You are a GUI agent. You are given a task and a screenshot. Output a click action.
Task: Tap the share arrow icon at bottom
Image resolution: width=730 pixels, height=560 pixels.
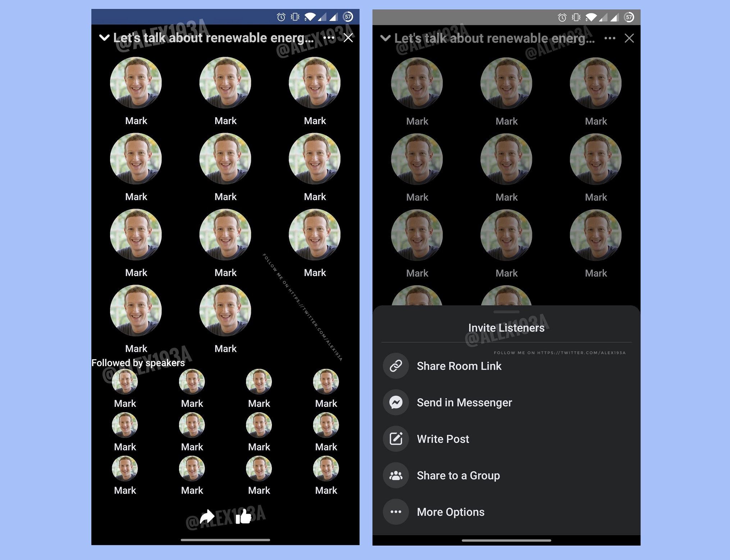click(x=207, y=517)
